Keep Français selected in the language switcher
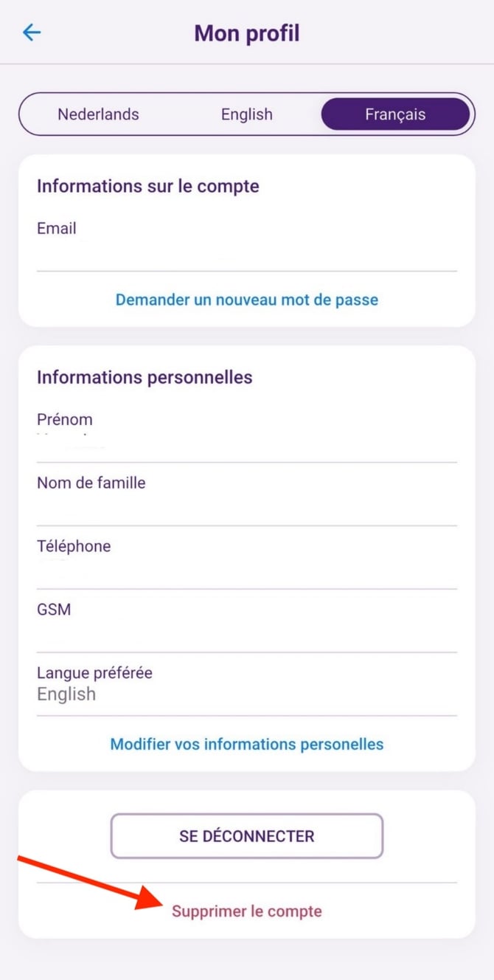494x980 pixels. click(395, 114)
